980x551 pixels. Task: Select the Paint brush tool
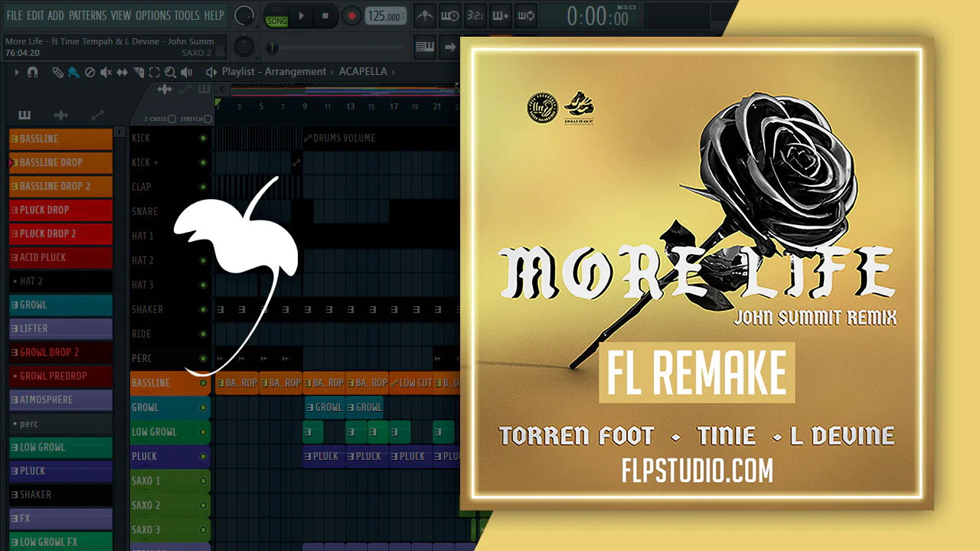pos(73,72)
